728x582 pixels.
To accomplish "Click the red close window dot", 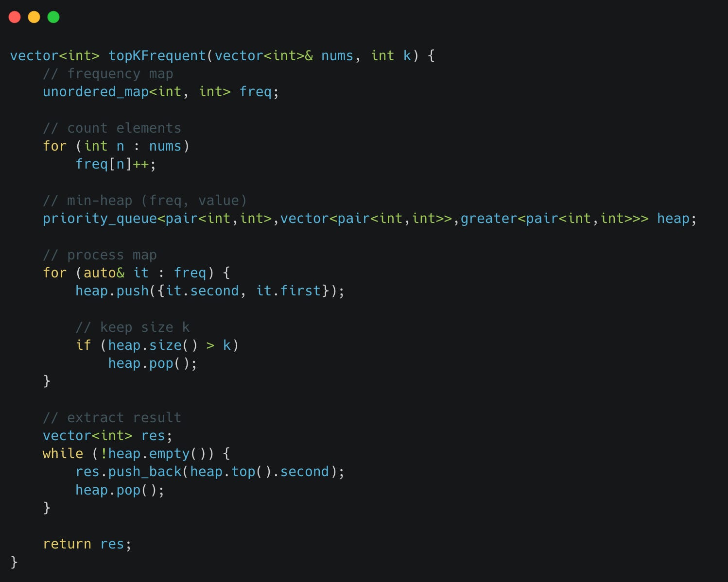I will tap(15, 17).
